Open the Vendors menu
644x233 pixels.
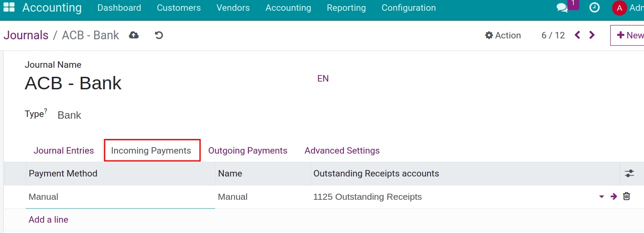pyautogui.click(x=233, y=8)
